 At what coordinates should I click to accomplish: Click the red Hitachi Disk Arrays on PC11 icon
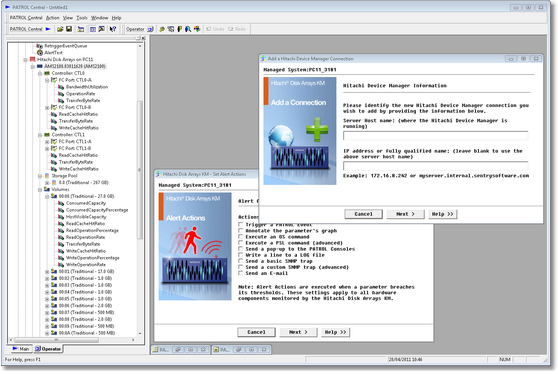point(33,59)
